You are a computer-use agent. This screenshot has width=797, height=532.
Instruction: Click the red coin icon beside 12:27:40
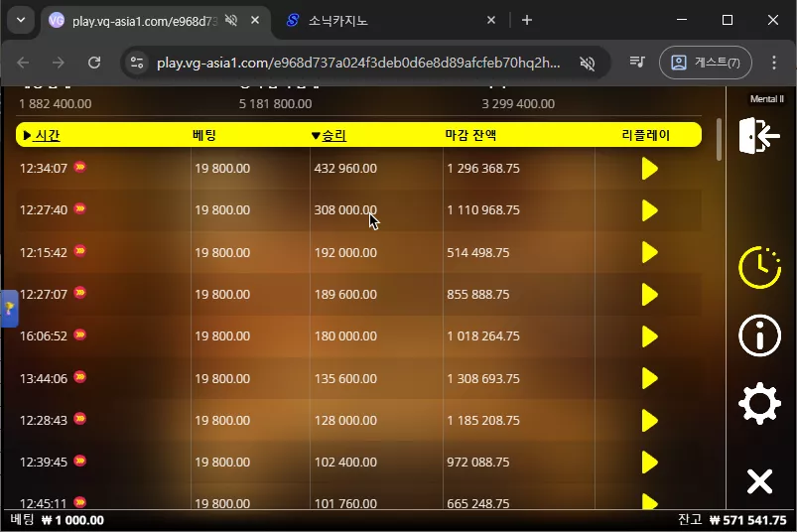click(x=79, y=208)
